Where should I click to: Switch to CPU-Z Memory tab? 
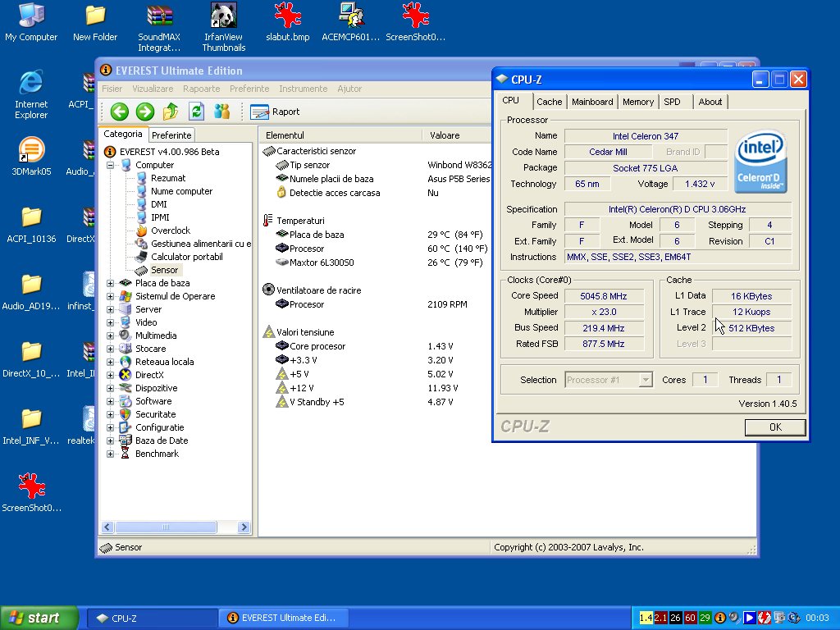click(638, 102)
